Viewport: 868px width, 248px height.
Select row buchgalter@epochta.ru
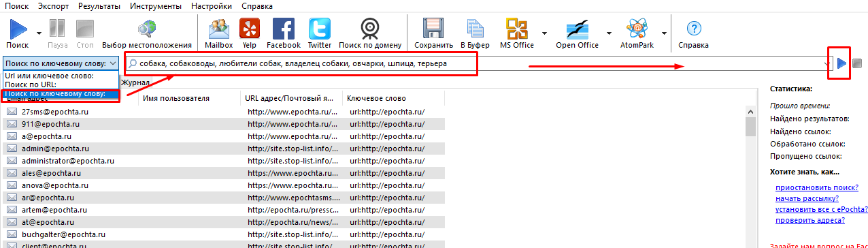[x=224, y=234]
